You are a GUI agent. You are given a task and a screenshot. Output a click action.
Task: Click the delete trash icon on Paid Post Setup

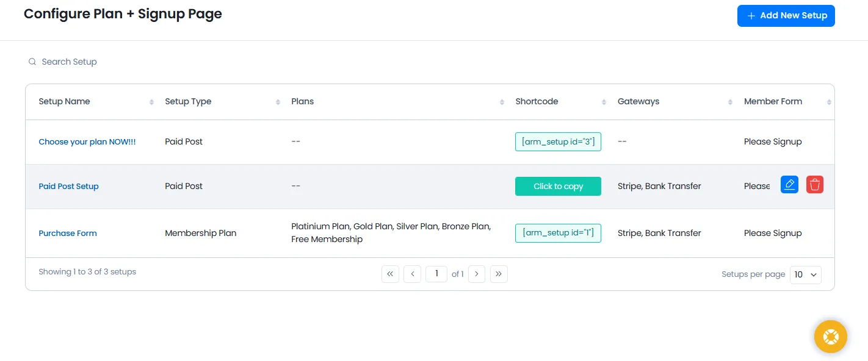point(815,184)
